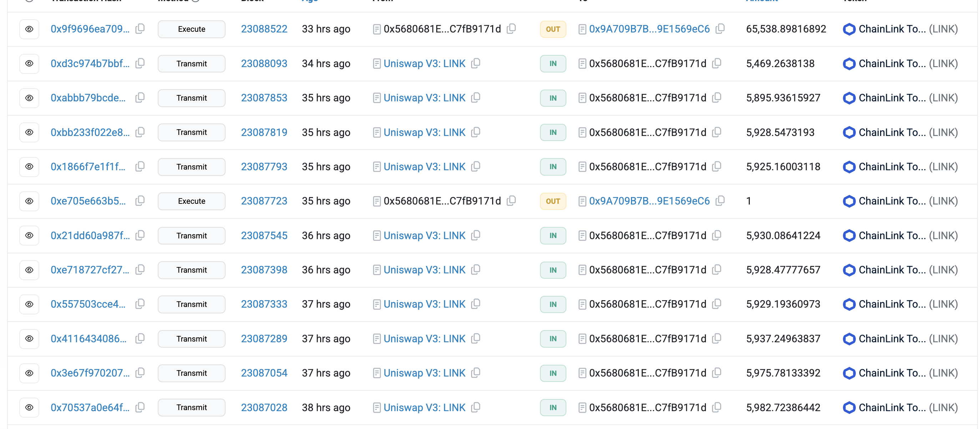Copy To address in block 23087819 row
980x429 pixels.
point(717,132)
